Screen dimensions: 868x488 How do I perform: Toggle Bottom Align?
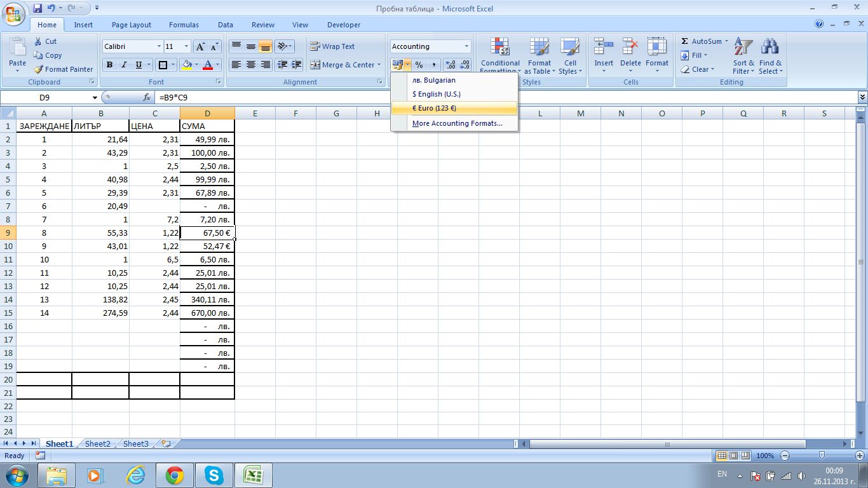[266, 46]
